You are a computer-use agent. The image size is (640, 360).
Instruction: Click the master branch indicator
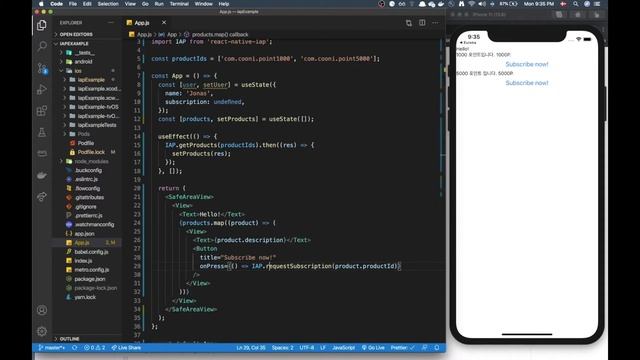point(51,348)
